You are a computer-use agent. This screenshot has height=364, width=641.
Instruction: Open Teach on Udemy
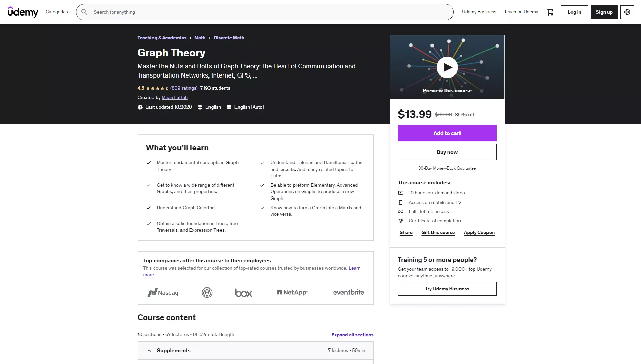(x=521, y=12)
